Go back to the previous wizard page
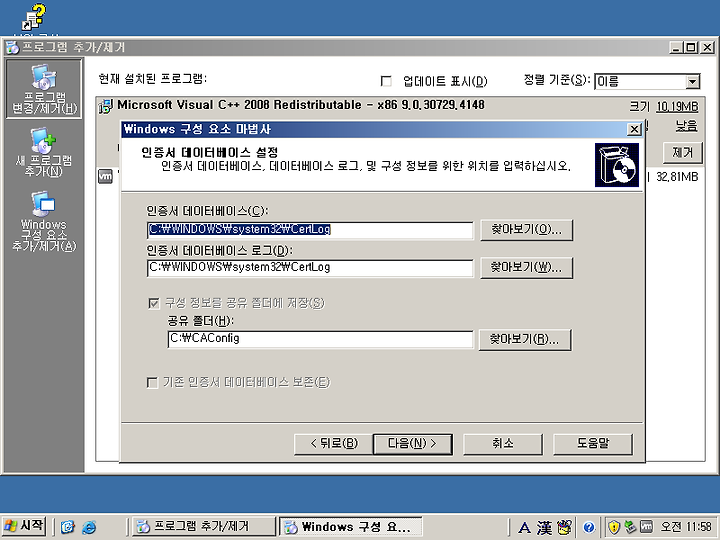 pos(334,444)
